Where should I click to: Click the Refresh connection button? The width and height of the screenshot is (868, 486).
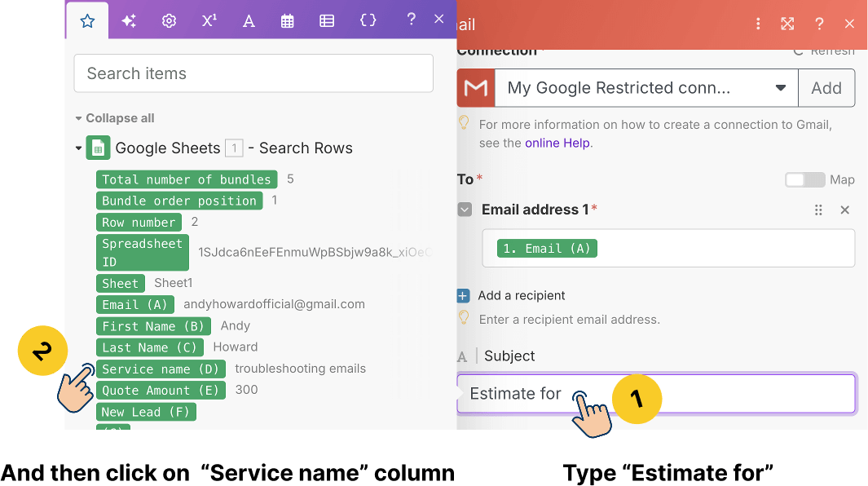824,51
